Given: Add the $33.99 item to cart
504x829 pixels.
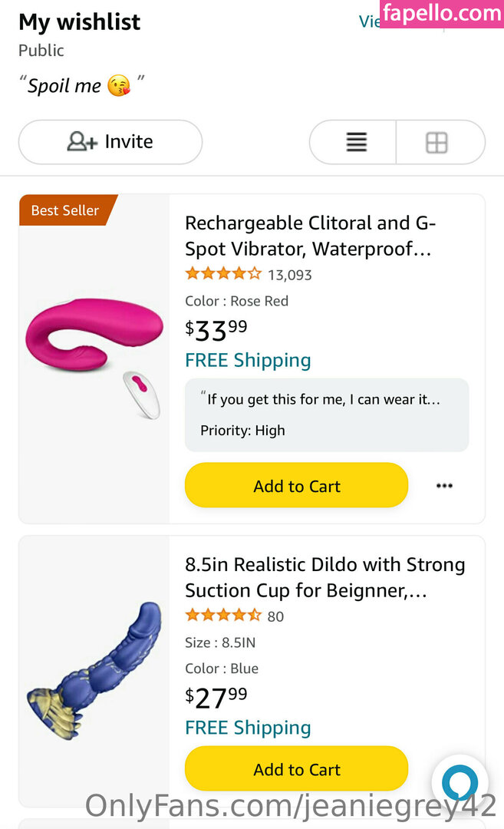Looking at the screenshot, I should click(296, 486).
